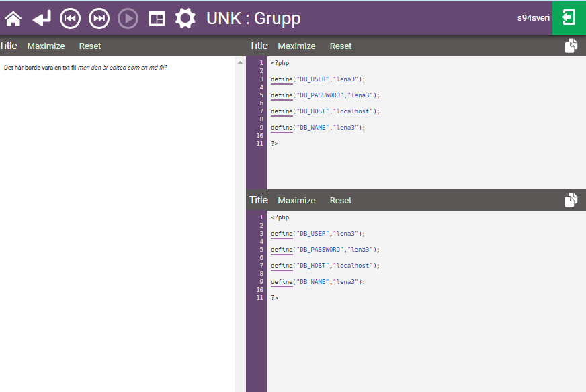Open the layout template chooser icon
This screenshot has height=392, width=586.
[157, 18]
